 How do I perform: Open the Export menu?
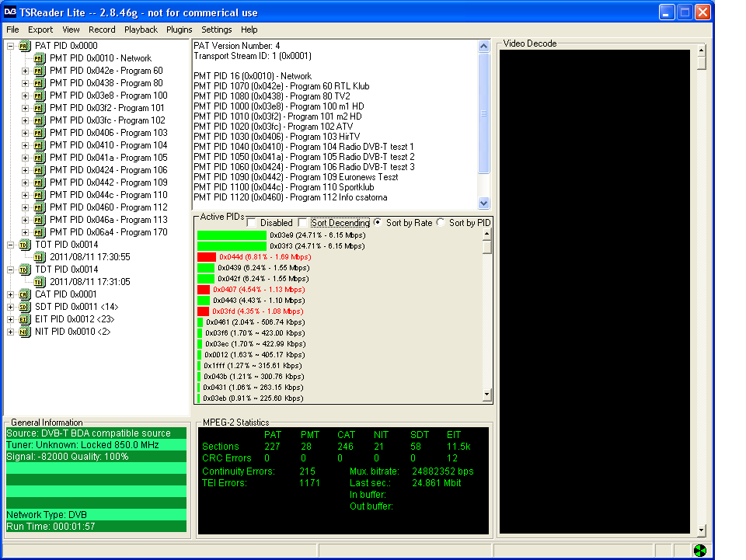(40, 30)
